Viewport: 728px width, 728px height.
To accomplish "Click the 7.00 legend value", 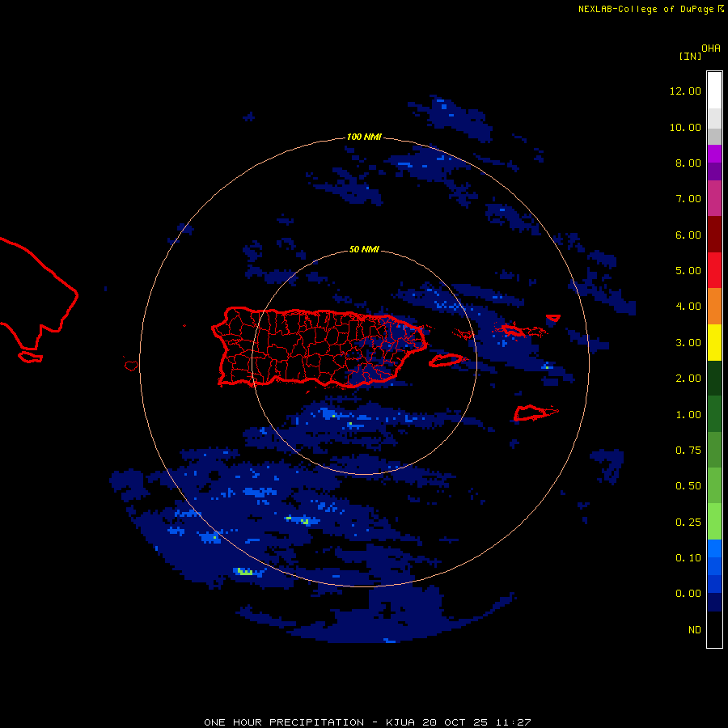I will point(688,199).
